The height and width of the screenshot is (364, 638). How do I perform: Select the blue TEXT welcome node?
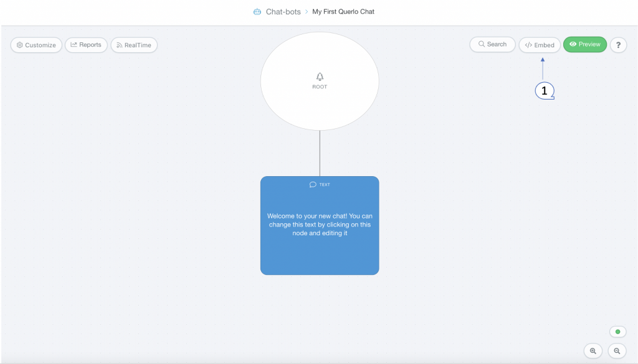pos(320,225)
